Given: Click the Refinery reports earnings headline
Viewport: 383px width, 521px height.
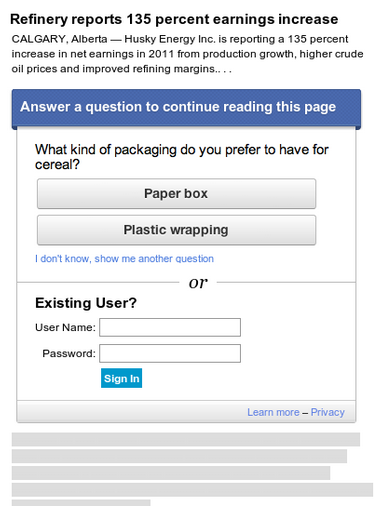Looking at the screenshot, I should point(174,19).
